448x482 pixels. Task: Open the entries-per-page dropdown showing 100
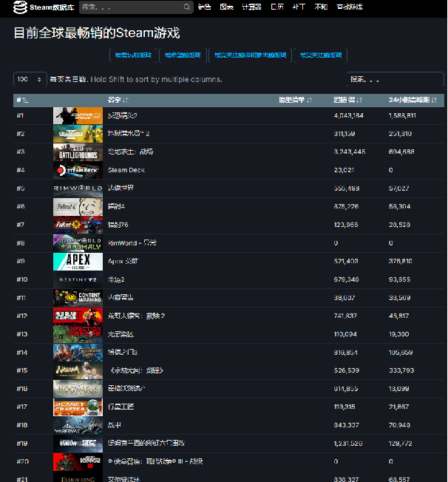(30, 79)
